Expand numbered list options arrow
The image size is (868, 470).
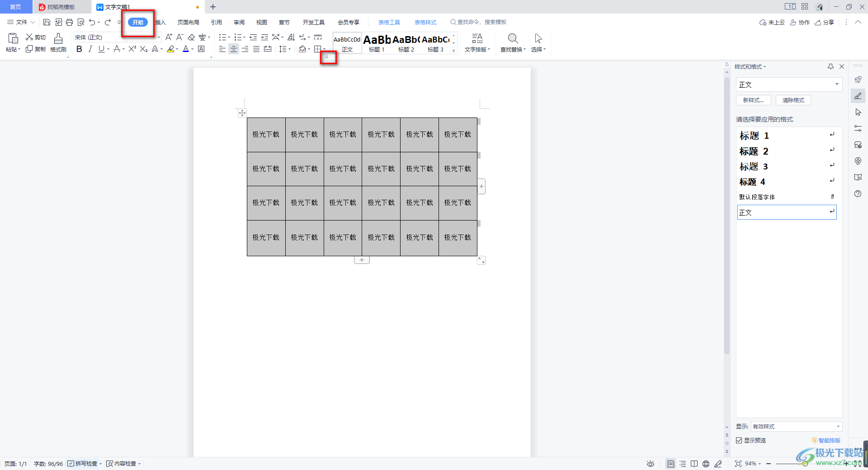245,38
